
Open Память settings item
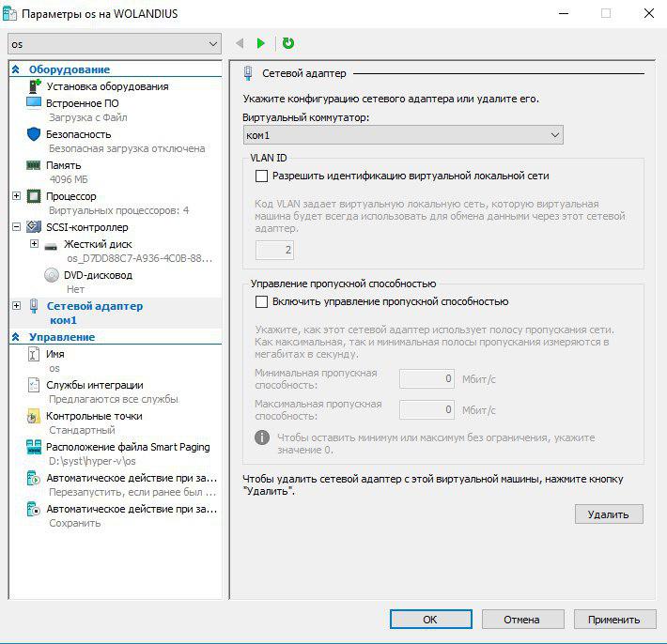click(x=63, y=165)
